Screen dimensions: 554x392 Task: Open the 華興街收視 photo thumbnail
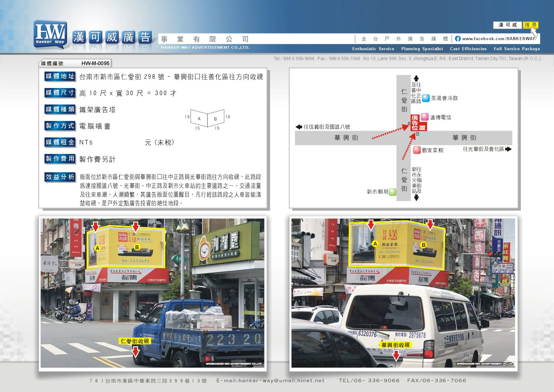click(x=403, y=293)
